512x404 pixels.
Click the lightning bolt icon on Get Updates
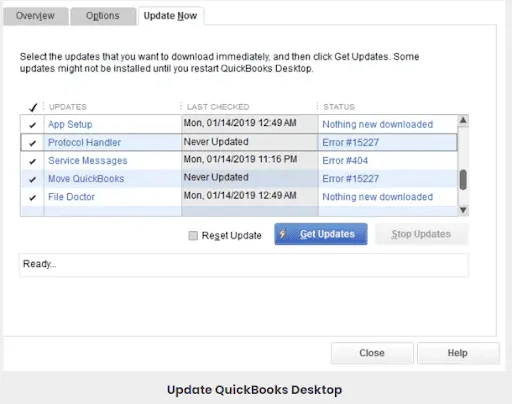(x=283, y=234)
